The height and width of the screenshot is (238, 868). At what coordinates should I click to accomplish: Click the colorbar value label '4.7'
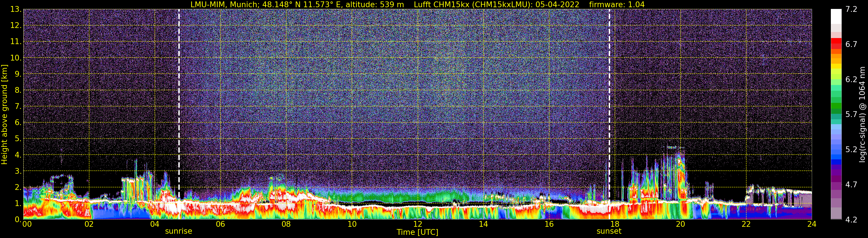coord(851,185)
